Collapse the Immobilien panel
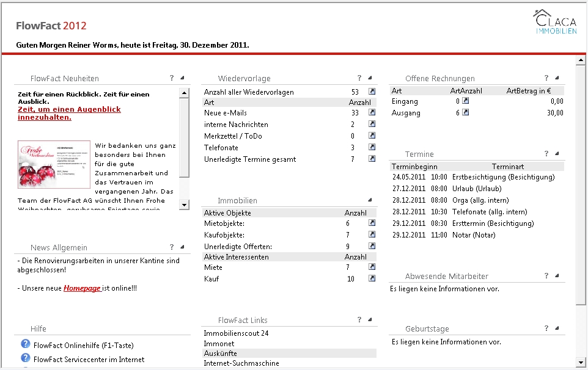 click(x=370, y=200)
